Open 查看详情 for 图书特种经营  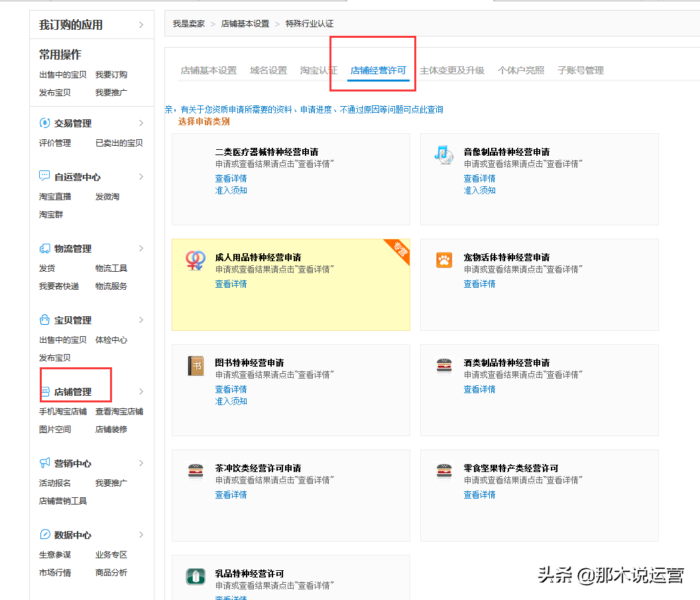coord(231,389)
